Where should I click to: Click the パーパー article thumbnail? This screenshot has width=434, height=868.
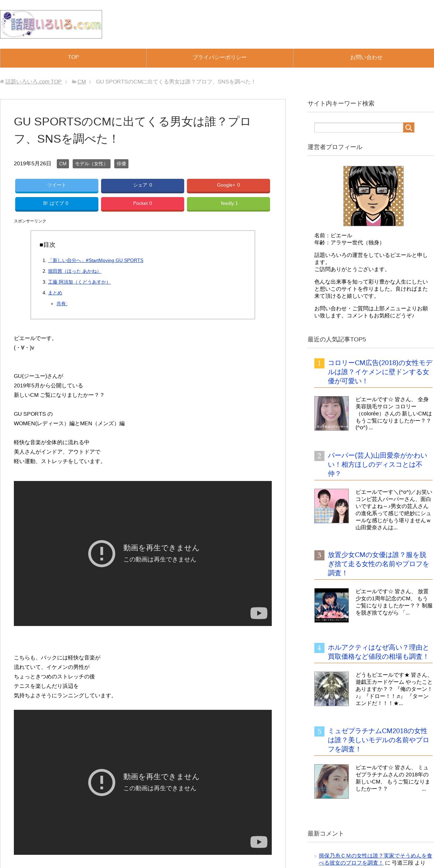click(x=332, y=506)
